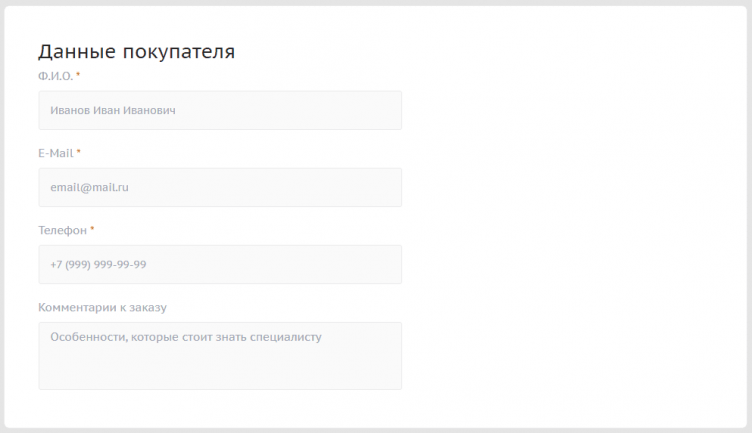This screenshot has height=433, width=752.
Task: Click the Данные покупателя heading
Action: 136,52
